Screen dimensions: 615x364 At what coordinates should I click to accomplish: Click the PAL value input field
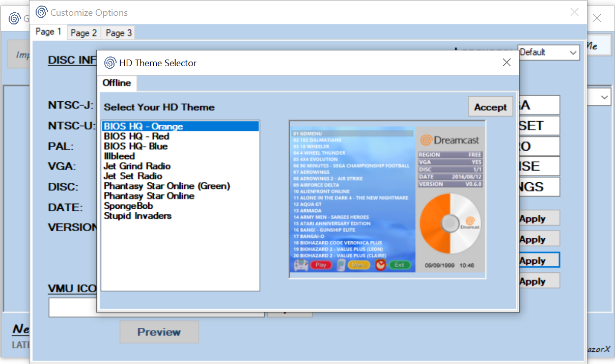tap(540, 146)
